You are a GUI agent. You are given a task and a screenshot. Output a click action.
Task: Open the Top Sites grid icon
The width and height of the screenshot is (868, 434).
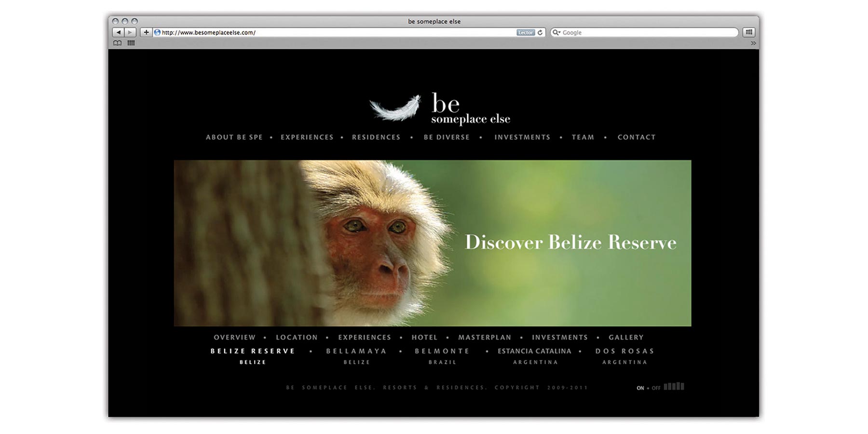[131, 43]
